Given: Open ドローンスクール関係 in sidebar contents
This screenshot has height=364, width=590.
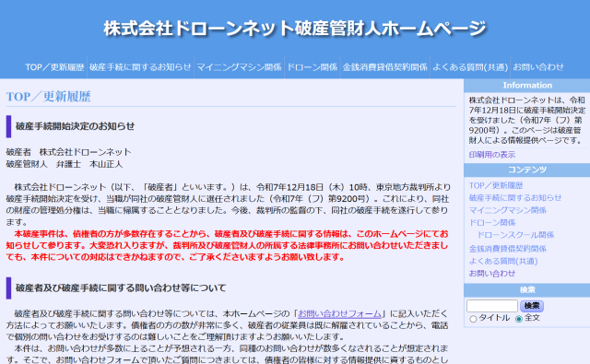Looking at the screenshot, I should pyautogui.click(x=515, y=235).
